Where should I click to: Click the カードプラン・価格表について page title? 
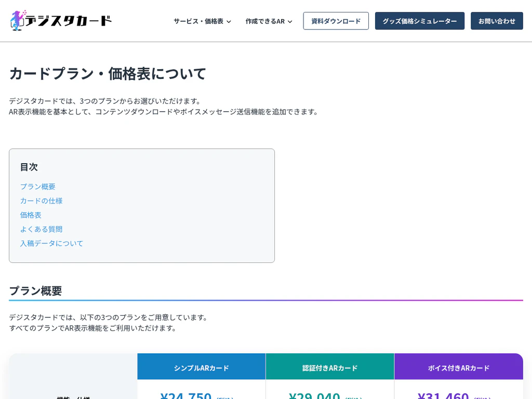pyautogui.click(x=108, y=74)
